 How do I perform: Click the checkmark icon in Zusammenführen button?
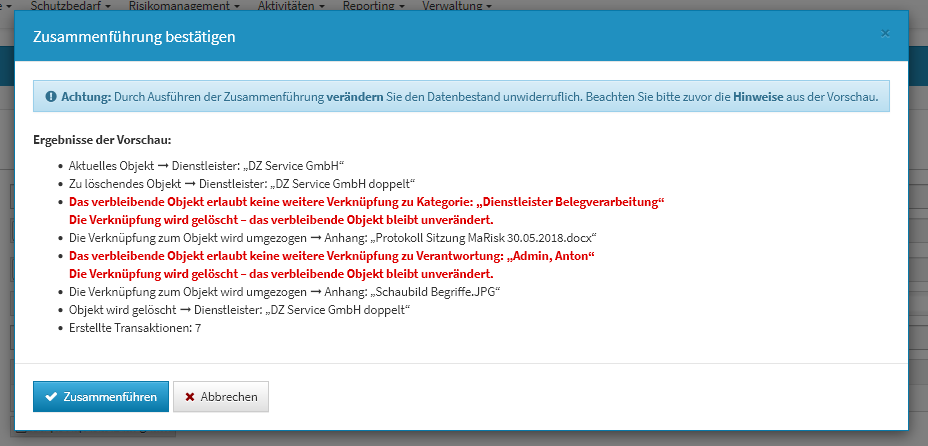[x=51, y=396]
